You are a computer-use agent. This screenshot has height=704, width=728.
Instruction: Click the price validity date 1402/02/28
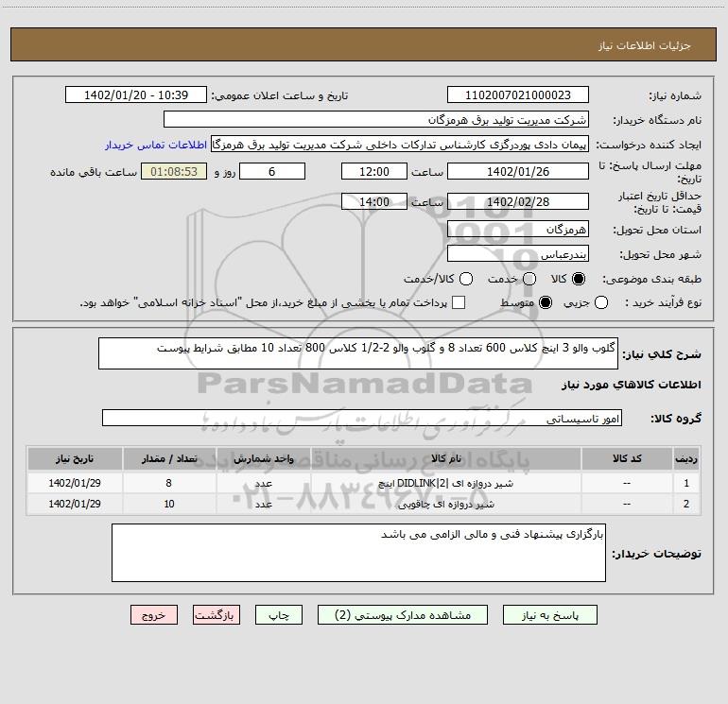(x=518, y=201)
